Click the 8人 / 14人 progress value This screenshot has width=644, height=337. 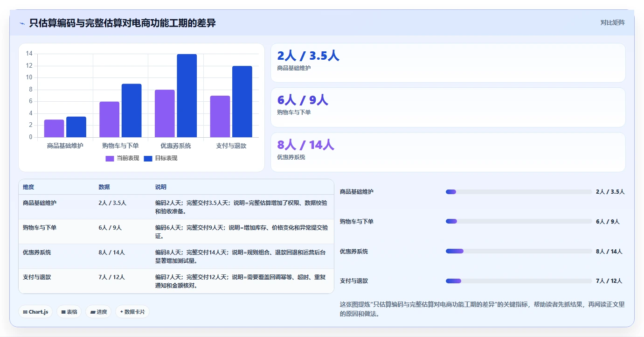pyautogui.click(x=609, y=252)
